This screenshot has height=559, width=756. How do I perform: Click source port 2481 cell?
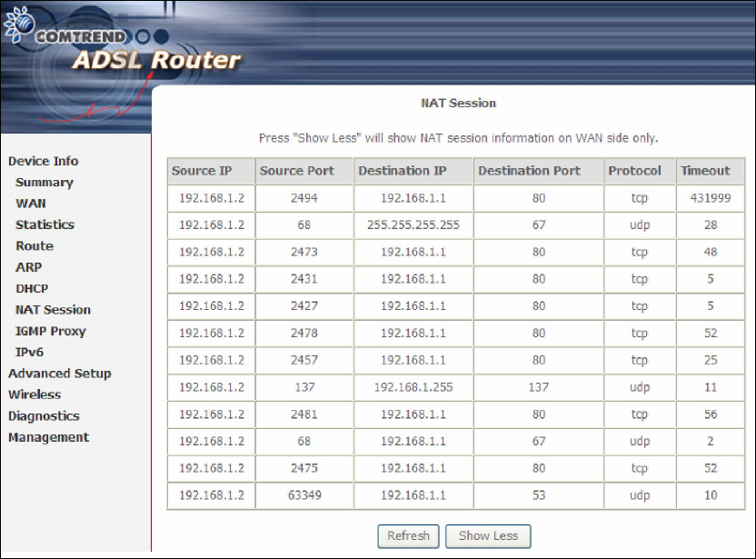(304, 414)
